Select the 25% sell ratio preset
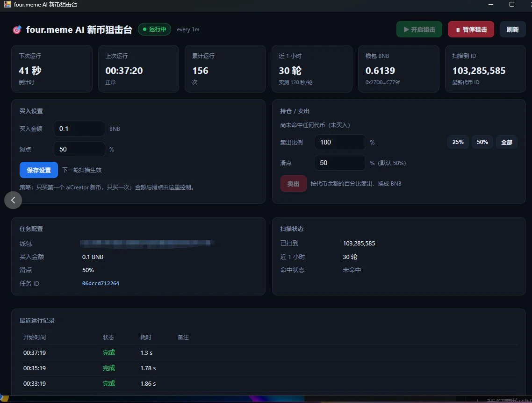The image size is (532, 403). coord(458,142)
